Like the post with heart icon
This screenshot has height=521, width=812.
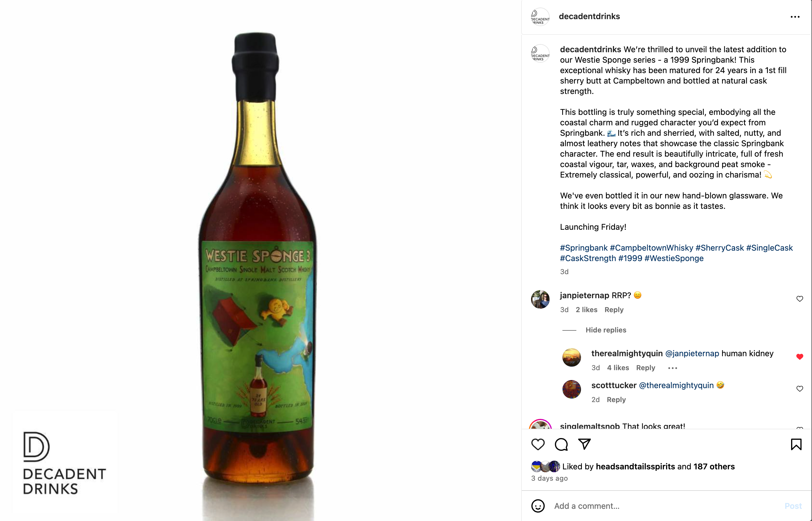538,444
